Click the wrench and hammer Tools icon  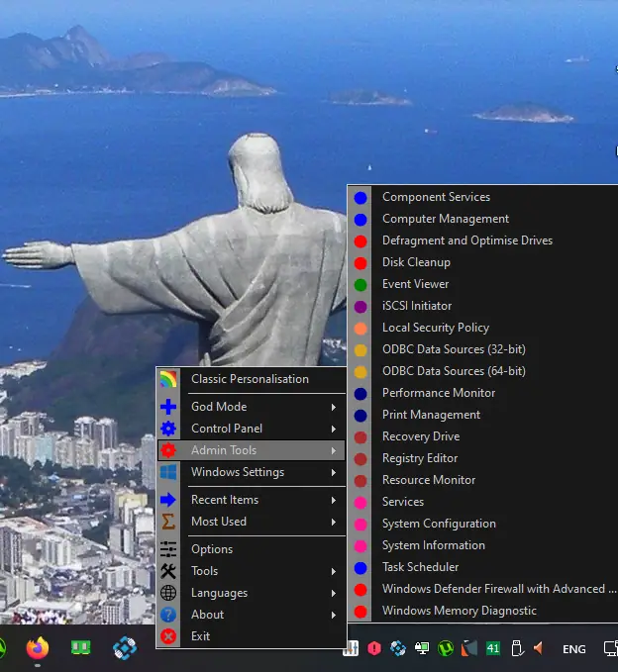(x=168, y=571)
